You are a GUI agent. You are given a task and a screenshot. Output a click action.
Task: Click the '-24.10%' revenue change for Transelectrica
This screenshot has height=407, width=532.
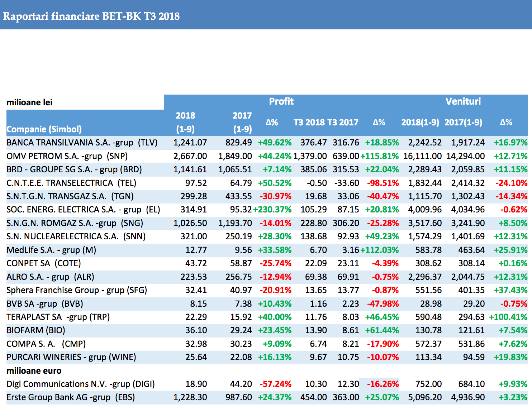click(x=511, y=183)
